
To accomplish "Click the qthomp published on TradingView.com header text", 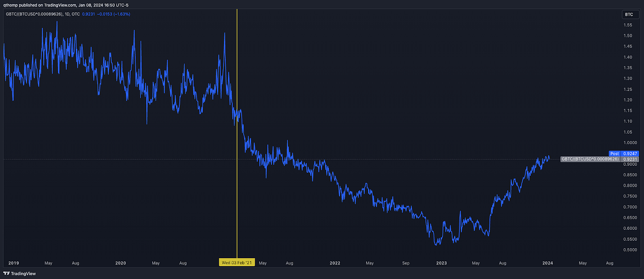I will tap(66, 5).
